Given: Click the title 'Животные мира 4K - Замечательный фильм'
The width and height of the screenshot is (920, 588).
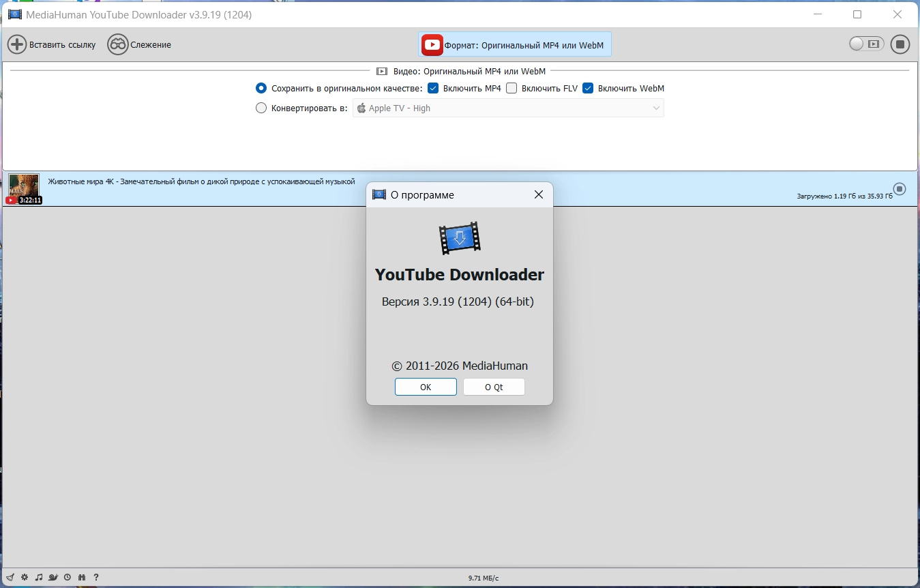Looking at the screenshot, I should pyautogui.click(x=201, y=181).
